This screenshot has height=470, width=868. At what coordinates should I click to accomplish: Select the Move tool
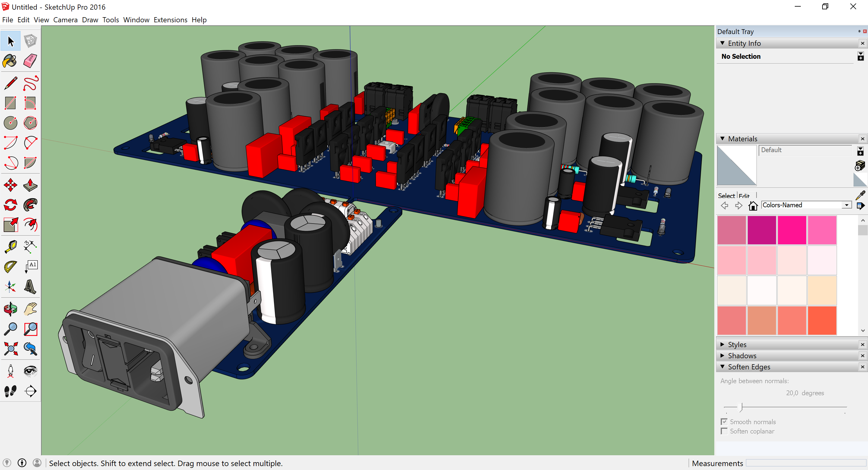tap(11, 185)
